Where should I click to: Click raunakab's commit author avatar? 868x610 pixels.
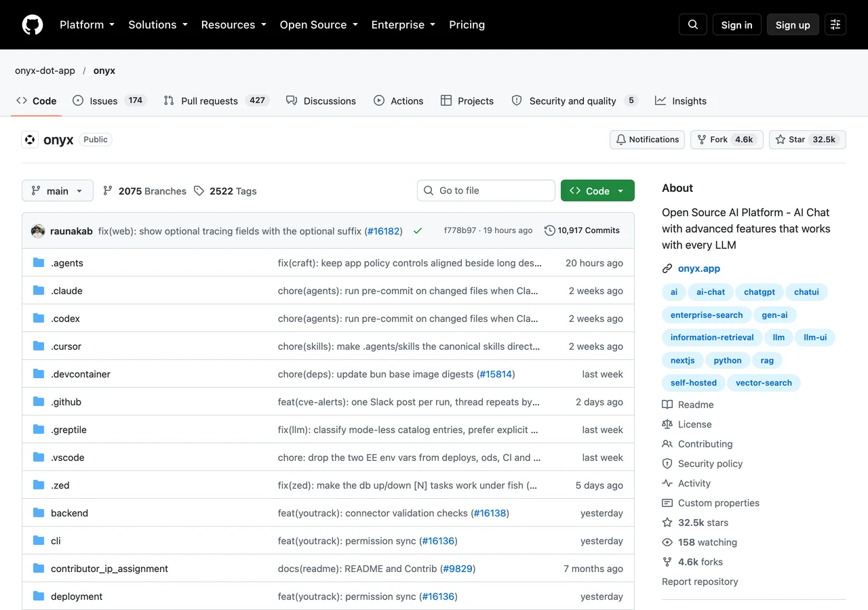click(x=38, y=231)
